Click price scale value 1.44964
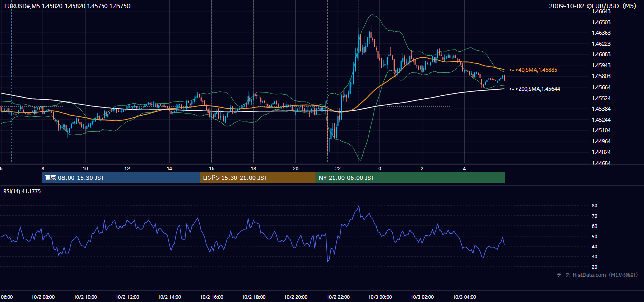This screenshot has height=302, width=644. coord(601,141)
